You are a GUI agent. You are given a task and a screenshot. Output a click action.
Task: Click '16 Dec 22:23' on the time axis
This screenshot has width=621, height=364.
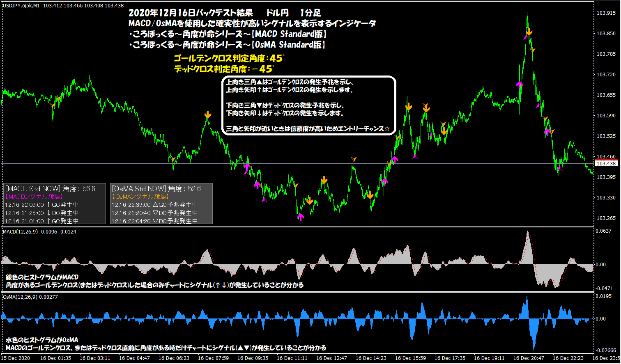(x=568, y=358)
